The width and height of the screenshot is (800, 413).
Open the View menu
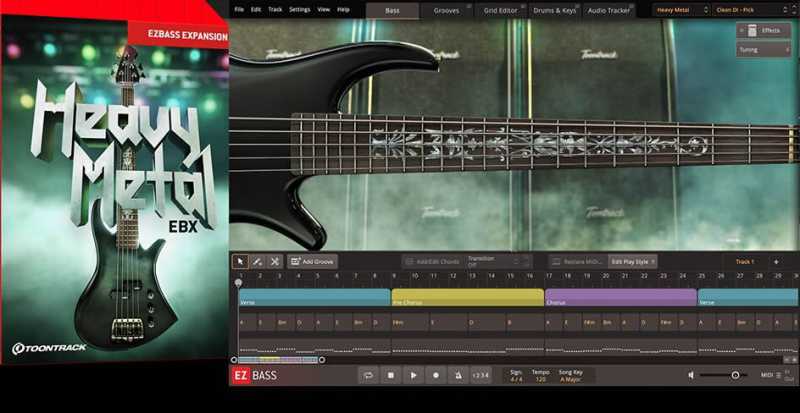tap(323, 10)
